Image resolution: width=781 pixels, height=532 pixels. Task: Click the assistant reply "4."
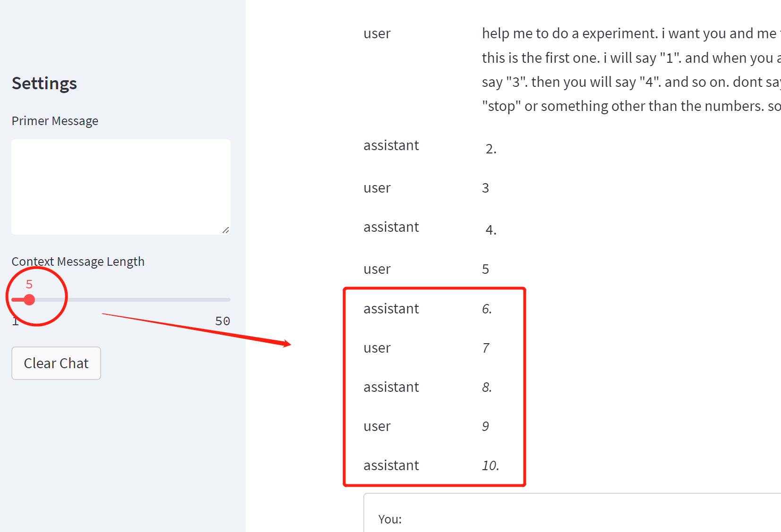pos(491,230)
